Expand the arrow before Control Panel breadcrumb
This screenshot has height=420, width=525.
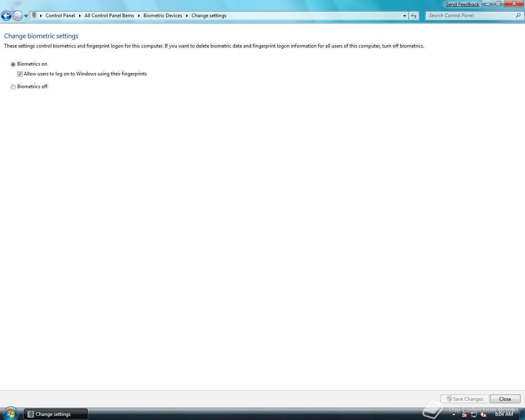pos(41,16)
